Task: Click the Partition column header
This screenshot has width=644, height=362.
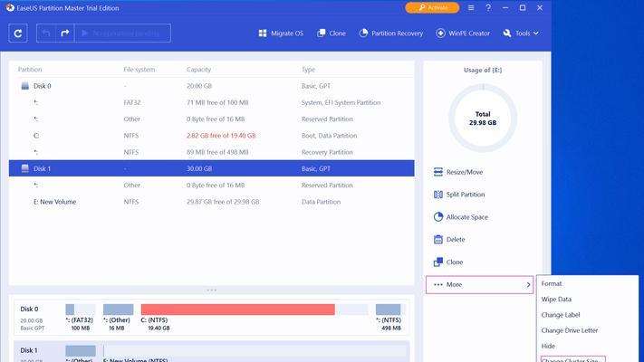Action: [x=30, y=70]
